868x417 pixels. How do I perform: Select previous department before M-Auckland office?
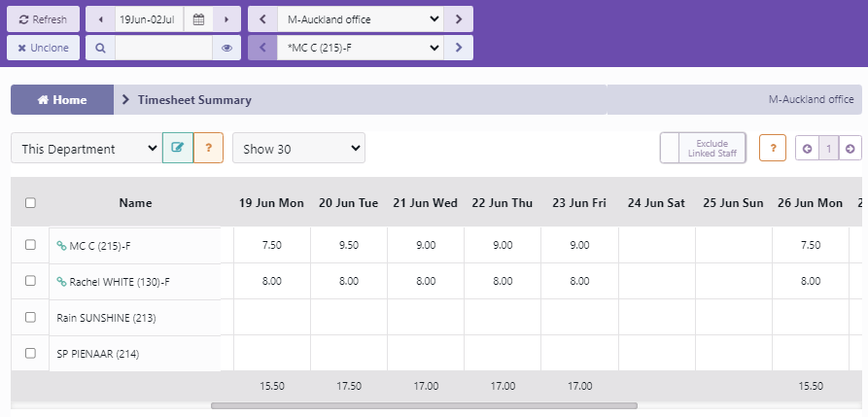263,19
